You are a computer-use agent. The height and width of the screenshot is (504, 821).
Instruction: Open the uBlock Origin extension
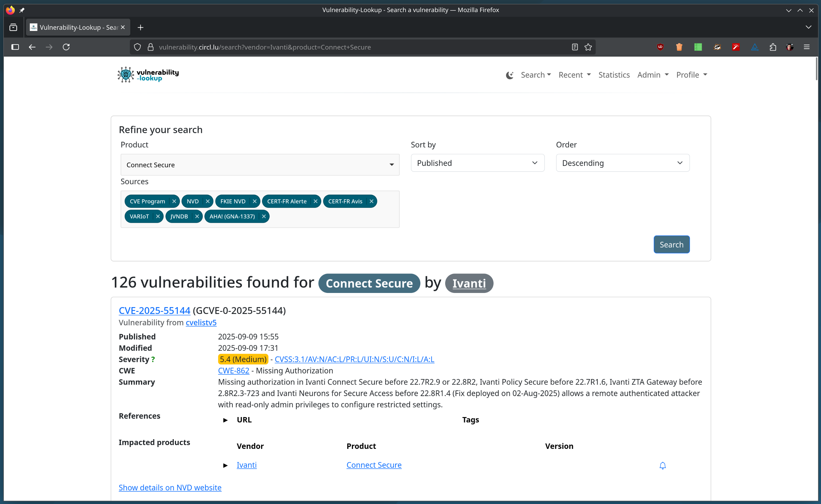pyautogui.click(x=661, y=47)
